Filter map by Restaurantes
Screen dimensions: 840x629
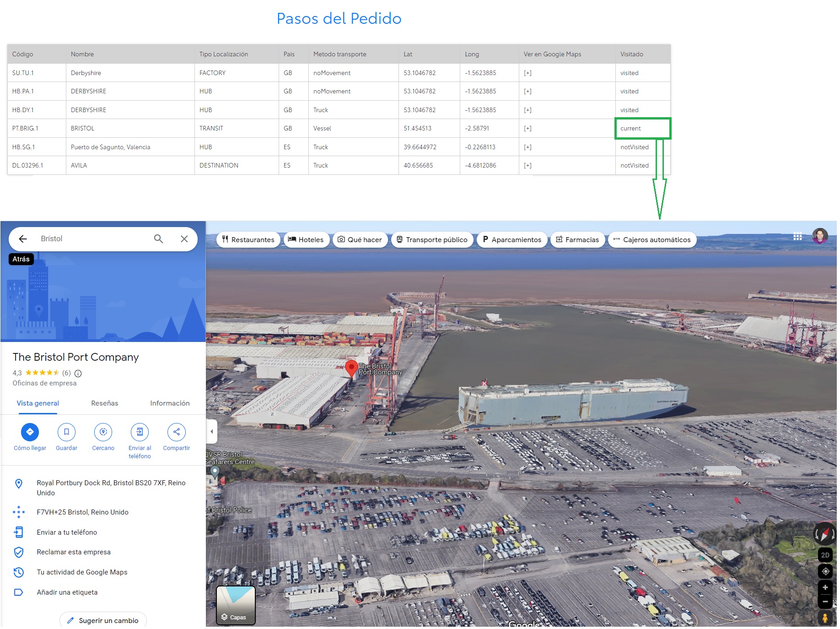(x=248, y=240)
